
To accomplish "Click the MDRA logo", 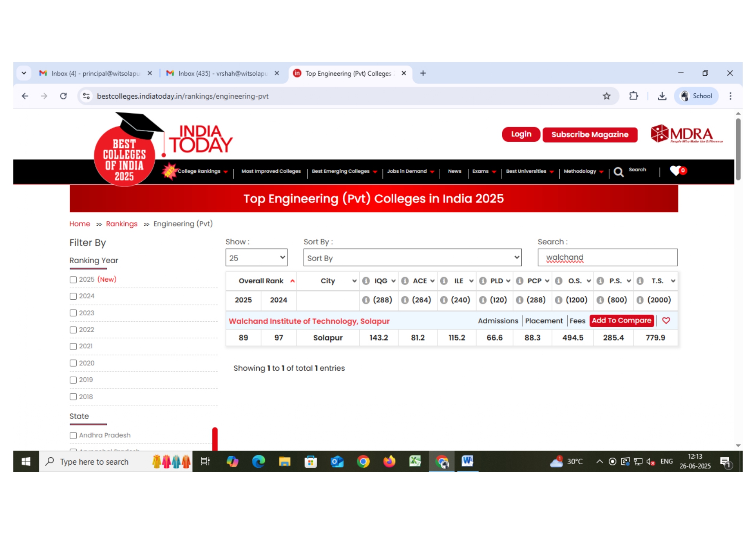I will point(686,134).
